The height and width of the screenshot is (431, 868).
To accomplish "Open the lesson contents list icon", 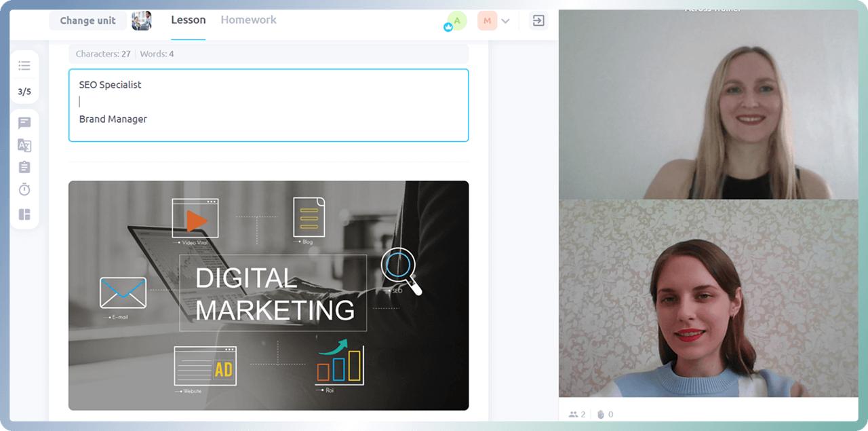I will pos(24,66).
